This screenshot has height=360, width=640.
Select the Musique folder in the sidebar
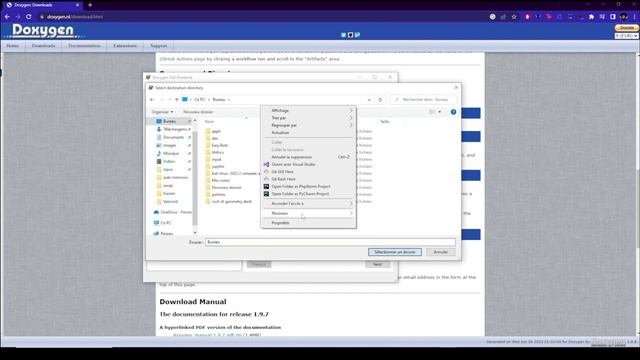click(171, 153)
